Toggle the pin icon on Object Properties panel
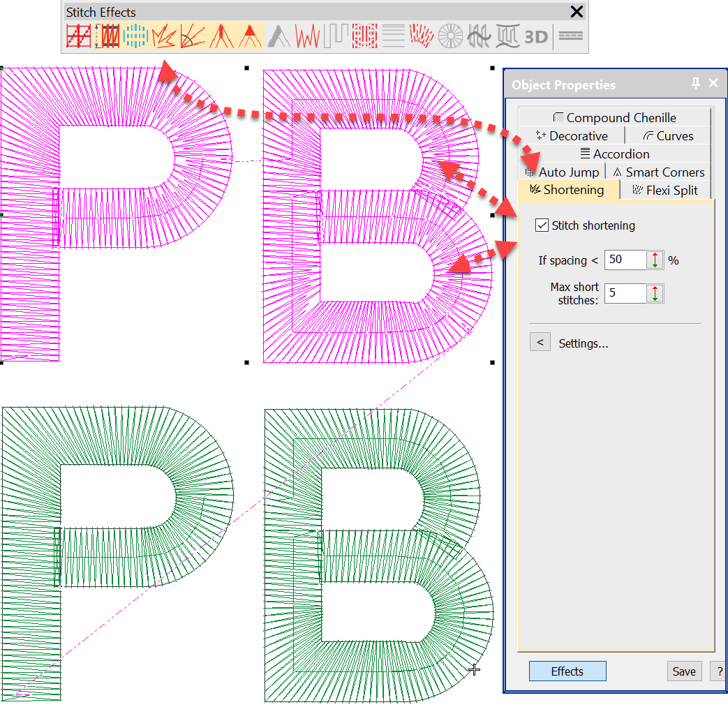 [695, 84]
